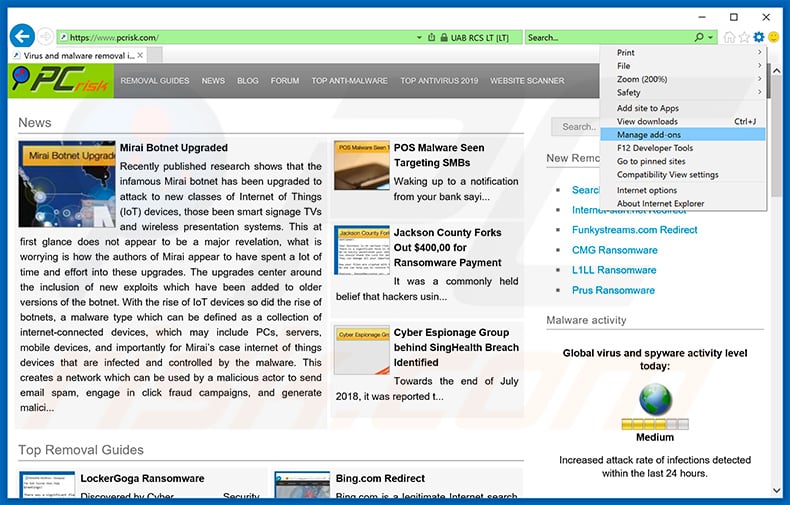Open Compatibility View settings
The width and height of the screenshot is (790, 505).
683,174
